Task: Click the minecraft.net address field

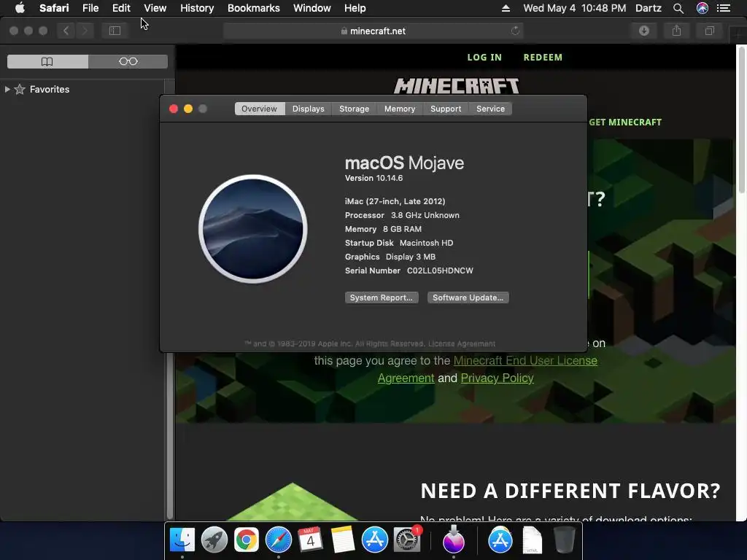Action: coord(373,31)
